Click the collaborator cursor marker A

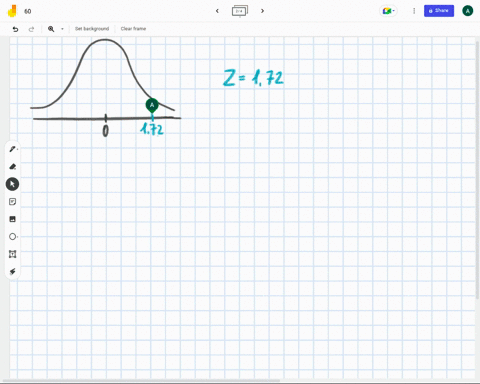click(x=152, y=105)
